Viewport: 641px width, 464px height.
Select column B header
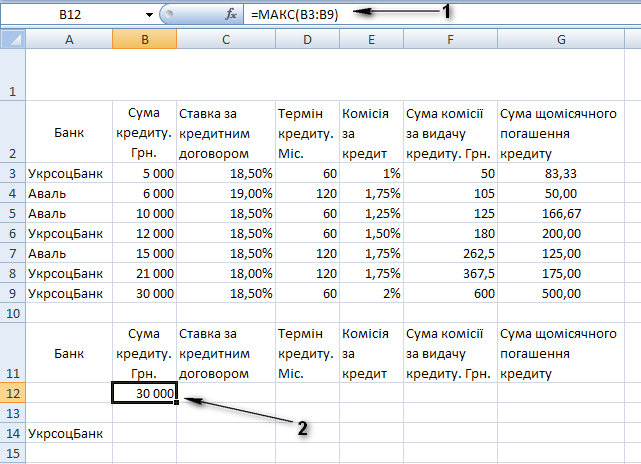click(x=145, y=40)
